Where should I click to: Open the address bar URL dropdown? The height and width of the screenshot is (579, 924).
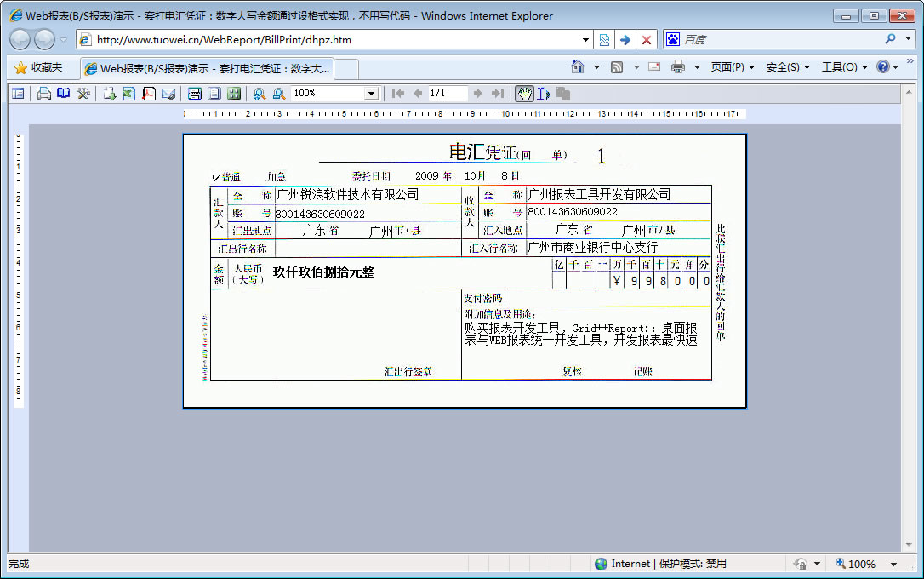[585, 40]
